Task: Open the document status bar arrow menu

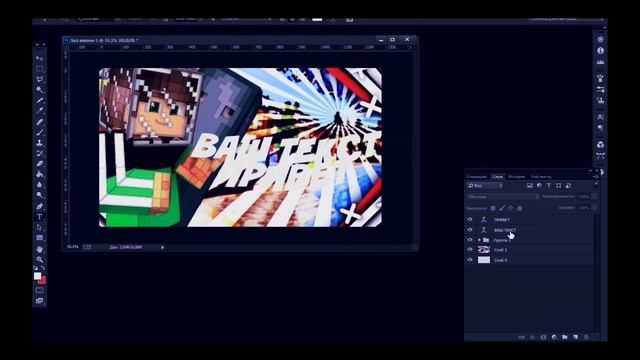Action: click(162, 247)
